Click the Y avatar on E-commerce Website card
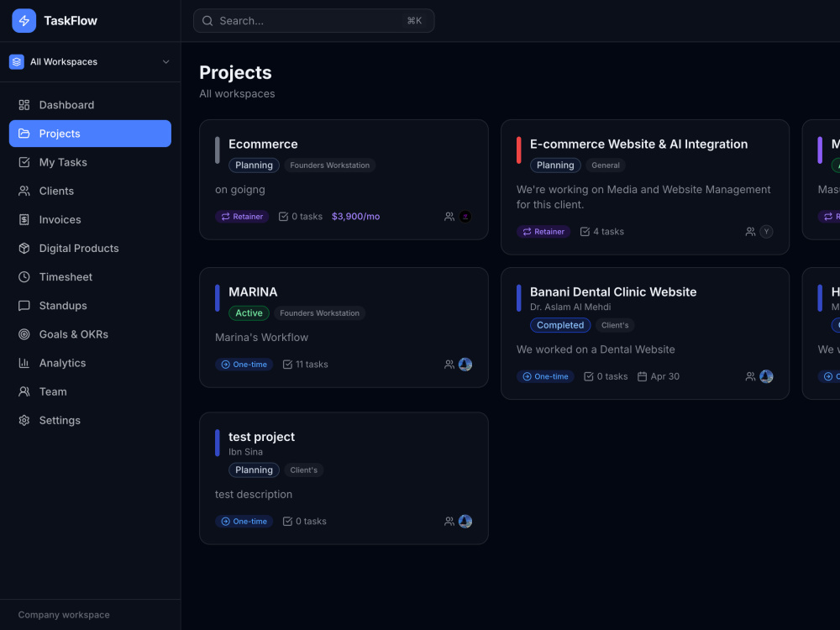 pos(766,232)
